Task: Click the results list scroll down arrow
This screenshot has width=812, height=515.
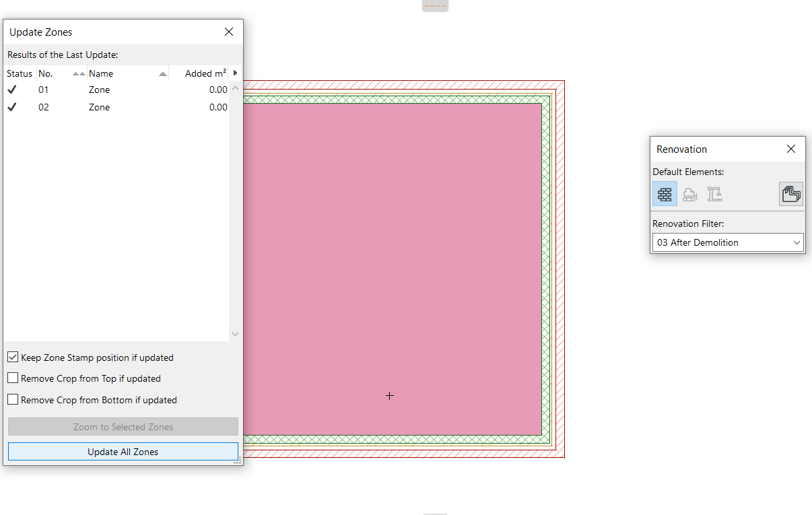Action: (x=235, y=334)
